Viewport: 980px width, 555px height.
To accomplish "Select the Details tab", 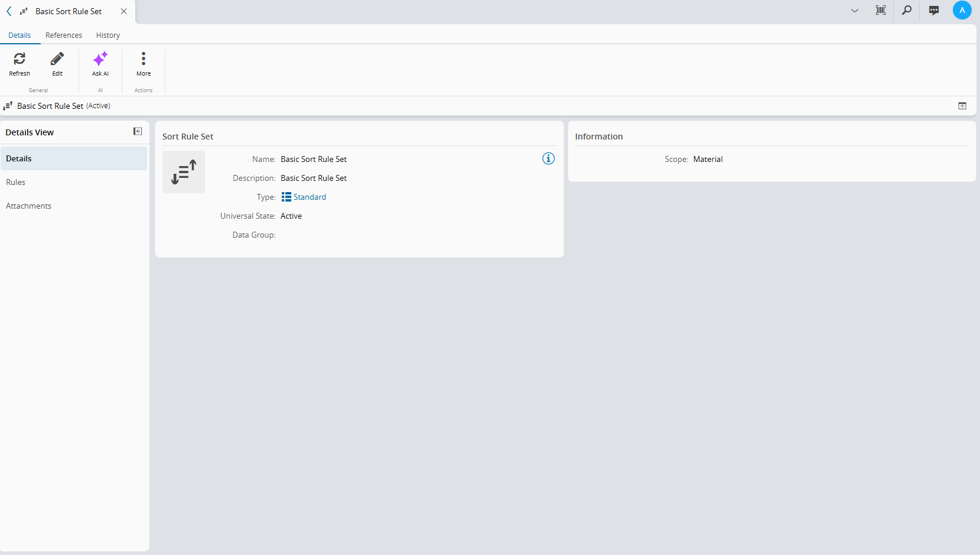I will coord(19,35).
